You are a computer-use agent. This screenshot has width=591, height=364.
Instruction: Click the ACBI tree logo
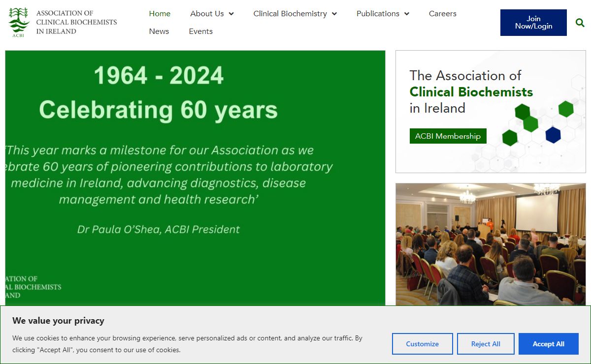coord(19,22)
